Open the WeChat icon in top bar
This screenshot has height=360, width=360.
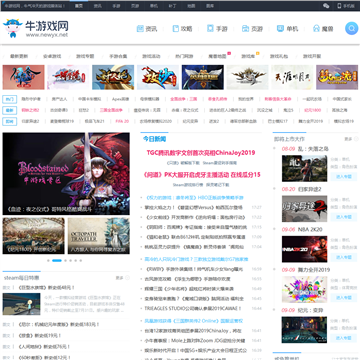326,6
